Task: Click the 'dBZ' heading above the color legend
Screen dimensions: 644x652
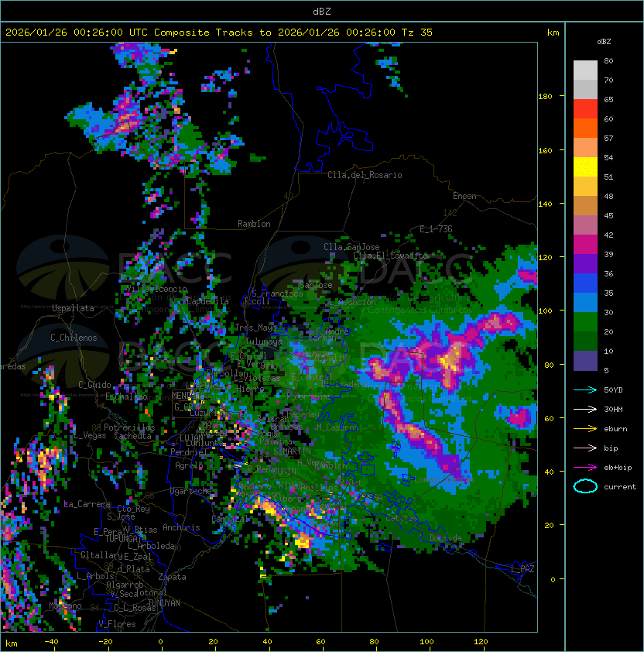Action: (x=604, y=42)
